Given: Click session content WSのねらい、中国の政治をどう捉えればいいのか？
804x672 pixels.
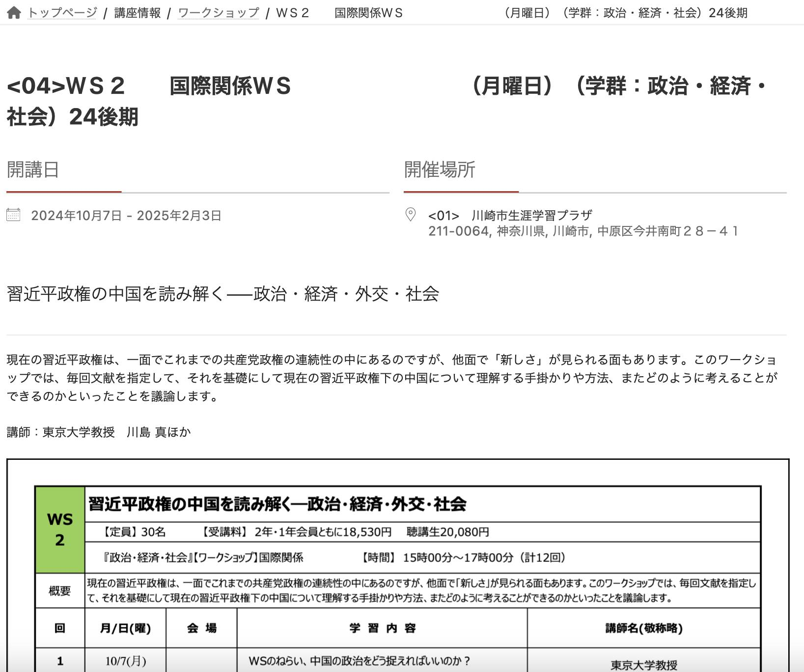Looking at the screenshot, I should click(x=360, y=661).
